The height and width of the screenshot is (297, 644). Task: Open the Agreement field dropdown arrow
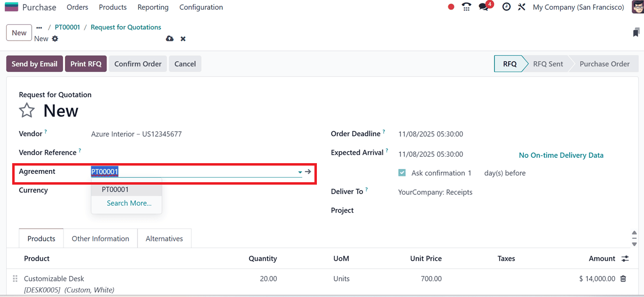tap(299, 172)
